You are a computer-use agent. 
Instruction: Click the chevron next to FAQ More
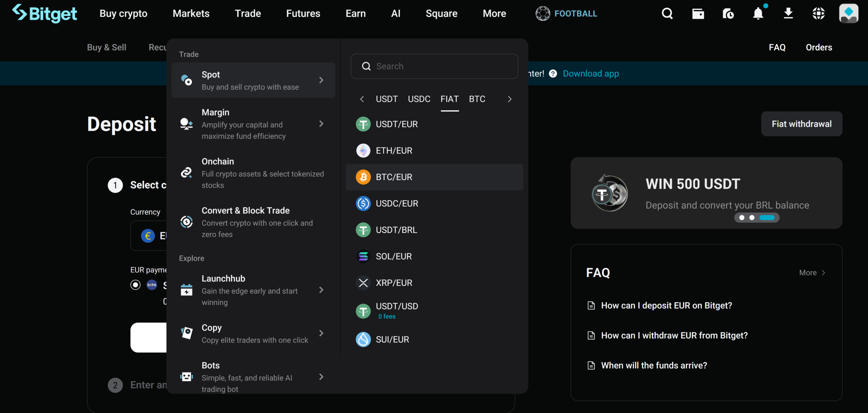point(824,273)
